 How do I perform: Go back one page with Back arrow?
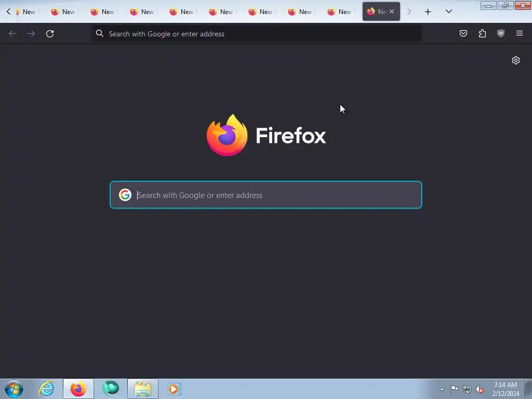[12, 34]
